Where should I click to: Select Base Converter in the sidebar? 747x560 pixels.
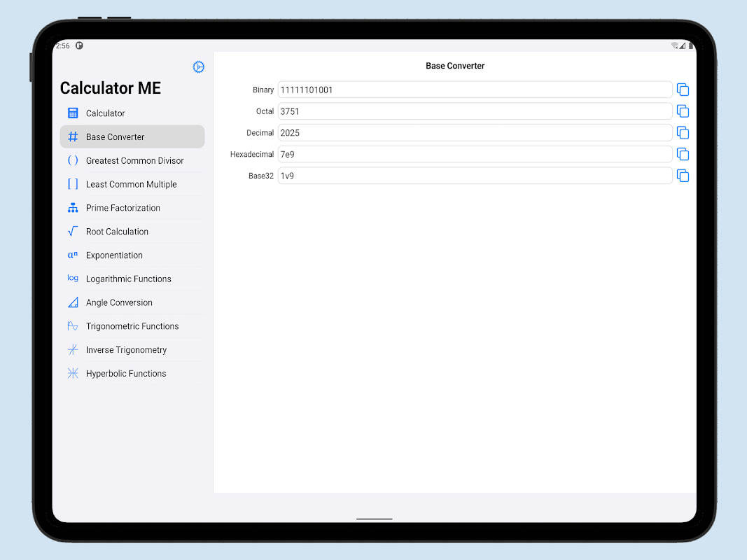coord(132,136)
